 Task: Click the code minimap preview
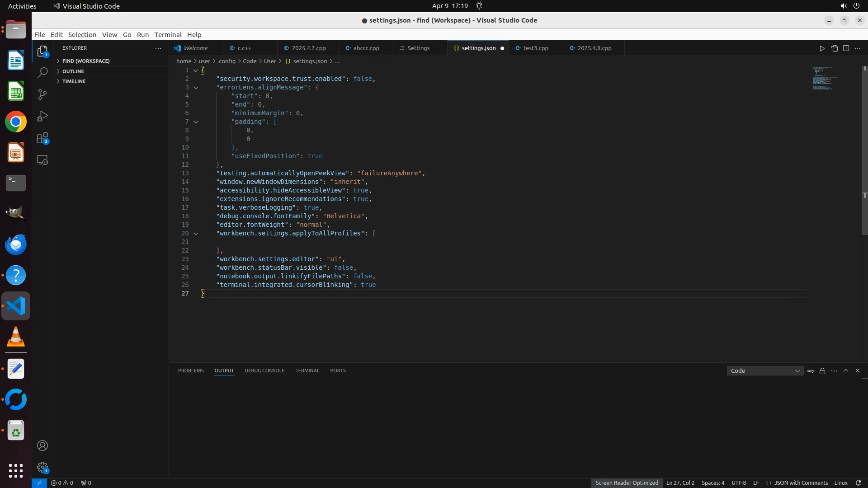[823, 78]
